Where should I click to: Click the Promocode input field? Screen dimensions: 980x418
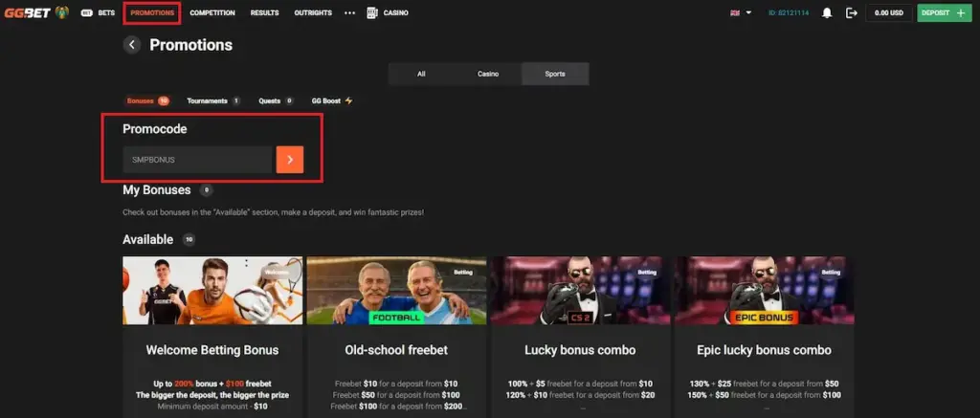pyautogui.click(x=197, y=160)
